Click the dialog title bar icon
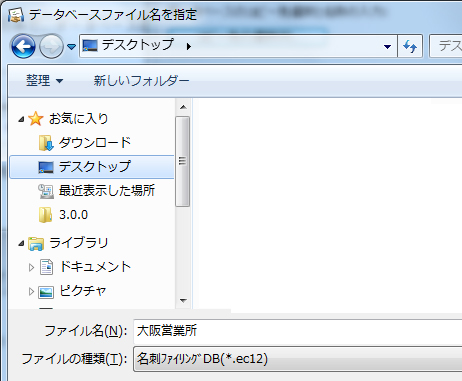The width and height of the screenshot is (462, 381). point(16,15)
